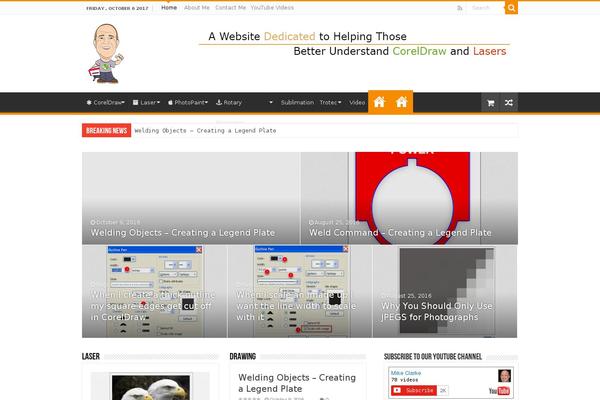Open the unlabeled dropdown arrow before Sublimation
This screenshot has height=400, width=600.
(x=271, y=103)
